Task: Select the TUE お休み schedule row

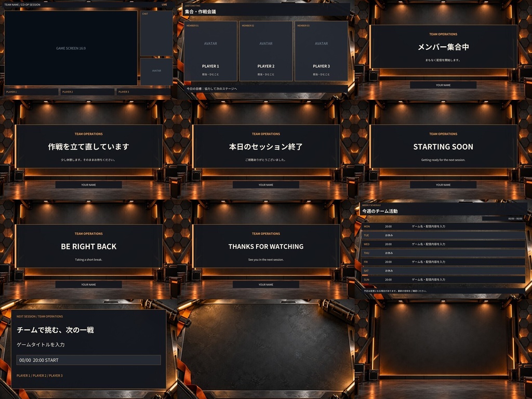Action: 443,235
